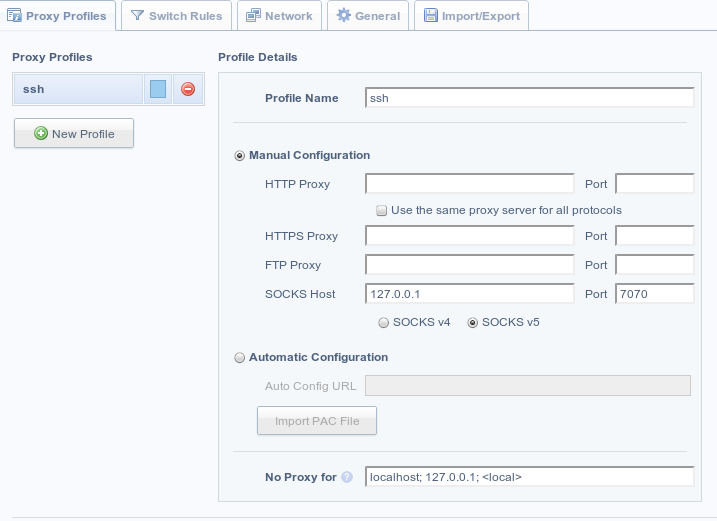Image resolution: width=717 pixels, height=521 pixels.
Task: Select the Automatic Configuration radio button
Action: (x=239, y=357)
